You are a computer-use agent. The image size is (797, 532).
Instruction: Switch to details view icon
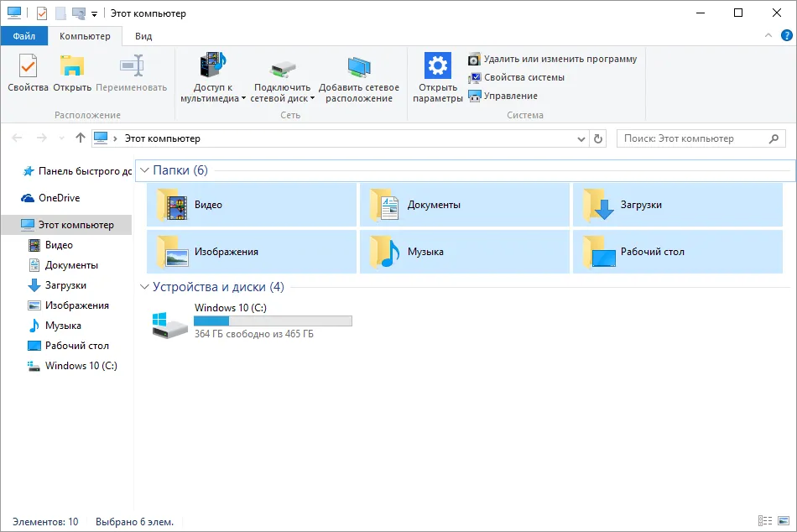(x=765, y=521)
